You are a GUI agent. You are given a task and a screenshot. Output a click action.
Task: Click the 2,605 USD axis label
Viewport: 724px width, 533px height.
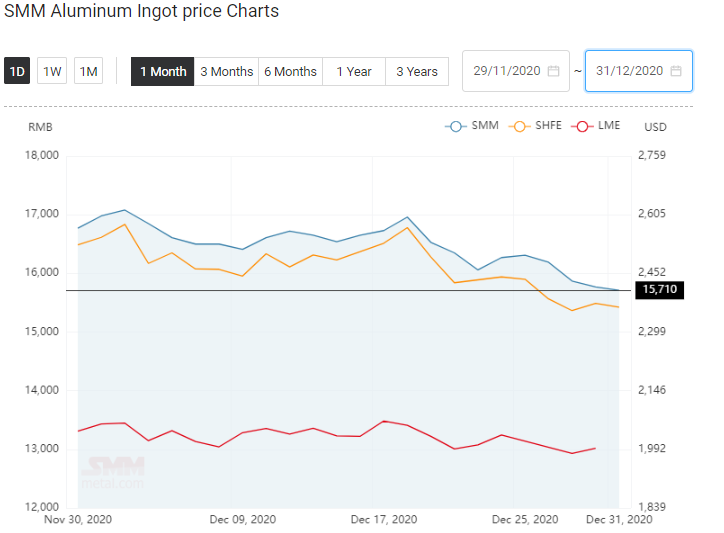pos(652,214)
